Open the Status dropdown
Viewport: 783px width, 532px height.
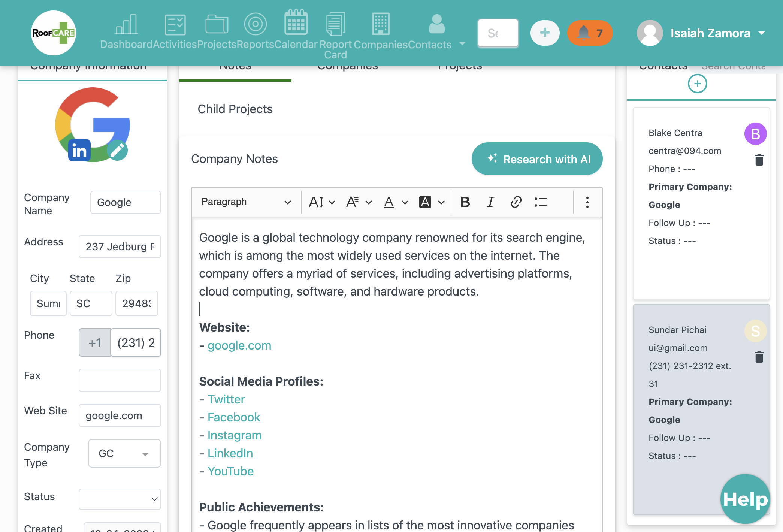pos(120,499)
